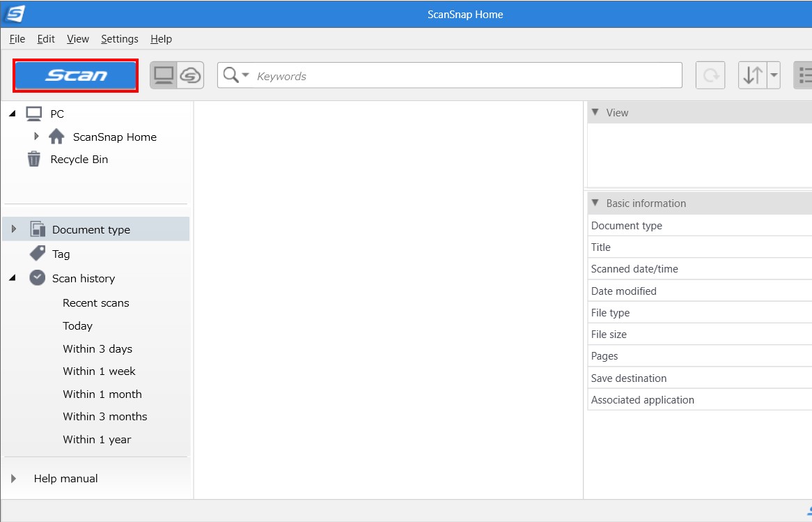Click the sort order arrows icon
Screen dimensions: 812x522
752,76
